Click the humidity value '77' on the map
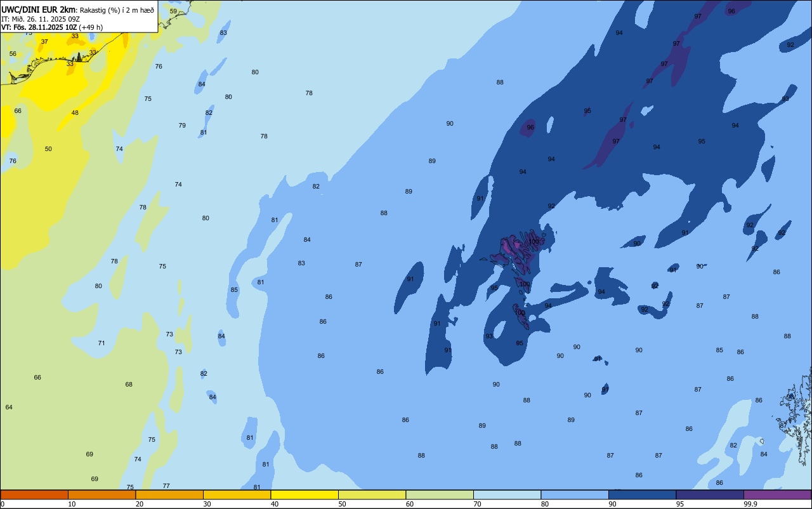The height and width of the screenshot is (509, 812). coord(166,486)
